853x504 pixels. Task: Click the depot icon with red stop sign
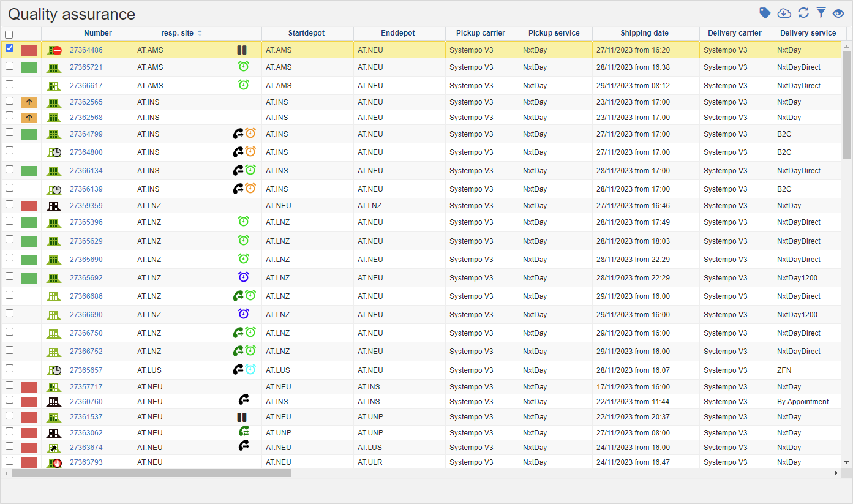pos(54,50)
